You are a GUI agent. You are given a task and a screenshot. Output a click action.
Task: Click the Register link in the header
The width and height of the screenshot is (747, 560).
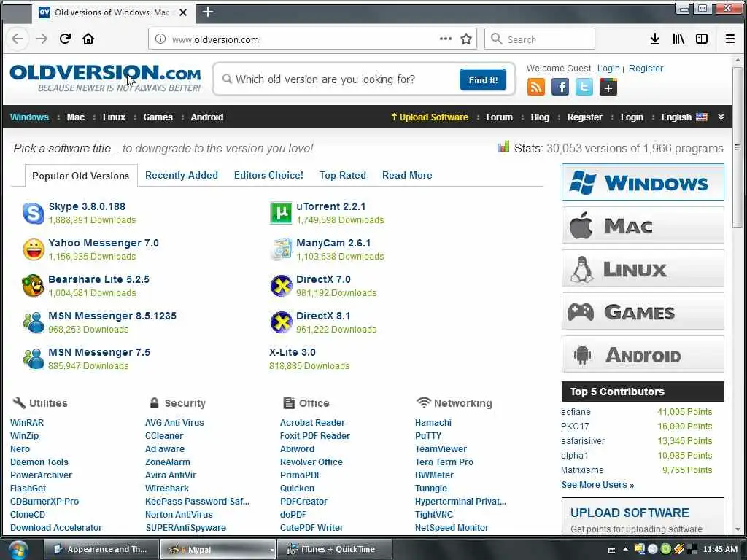tap(646, 69)
